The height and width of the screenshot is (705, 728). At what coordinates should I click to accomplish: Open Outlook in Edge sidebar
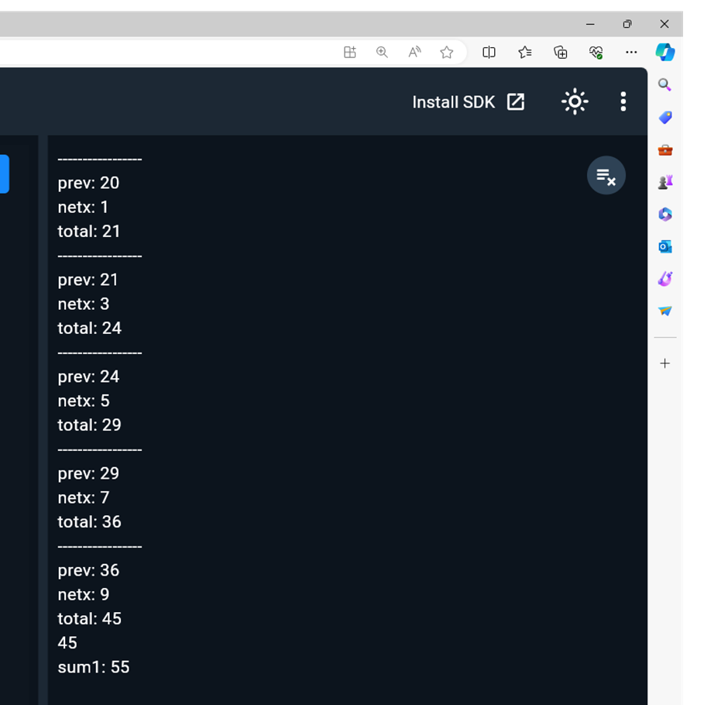pyautogui.click(x=664, y=246)
